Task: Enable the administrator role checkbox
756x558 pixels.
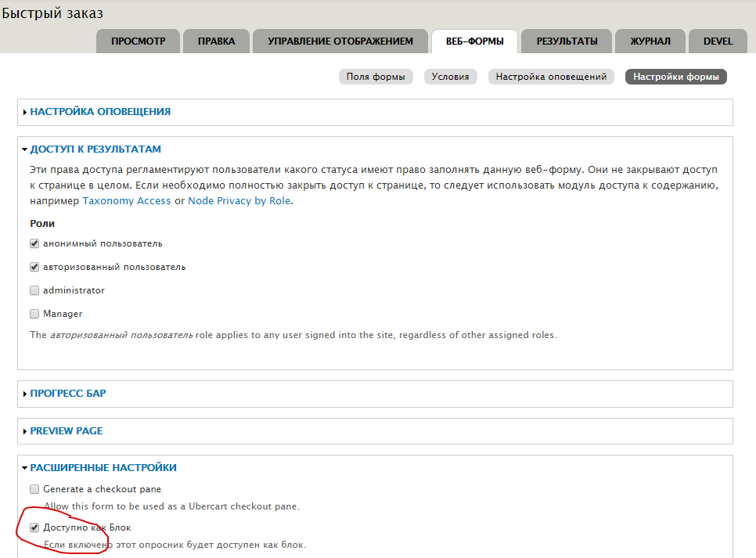Action: (34, 290)
